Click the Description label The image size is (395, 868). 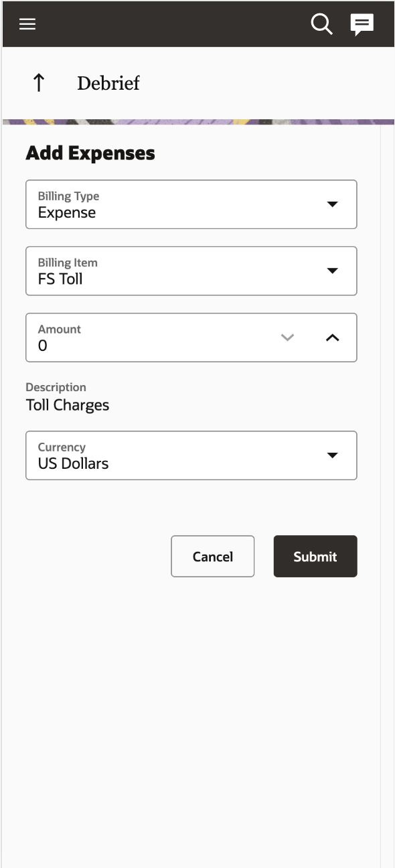click(56, 387)
